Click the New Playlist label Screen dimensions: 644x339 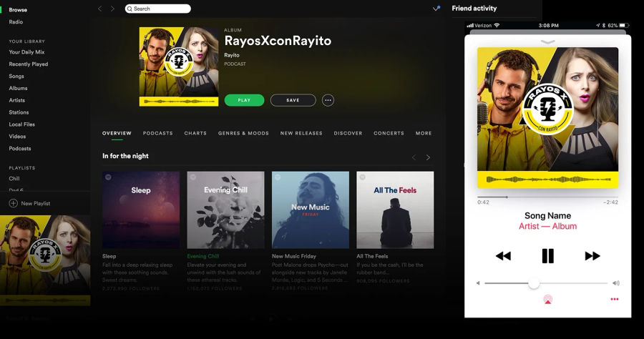[36, 203]
